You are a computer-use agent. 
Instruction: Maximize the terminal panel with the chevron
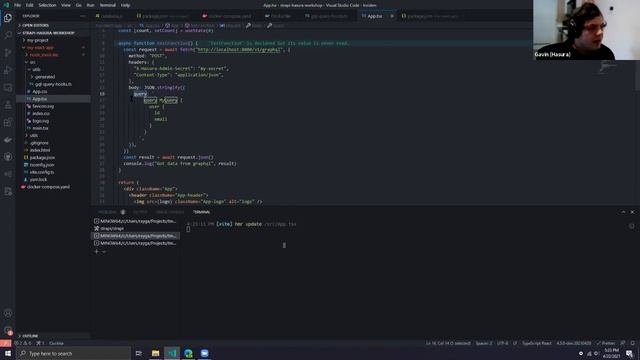pyautogui.click(x=623, y=212)
